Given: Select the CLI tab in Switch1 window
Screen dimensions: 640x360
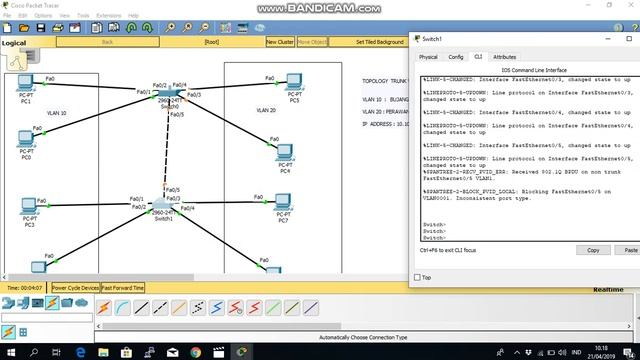Looking at the screenshot, I should (478, 57).
